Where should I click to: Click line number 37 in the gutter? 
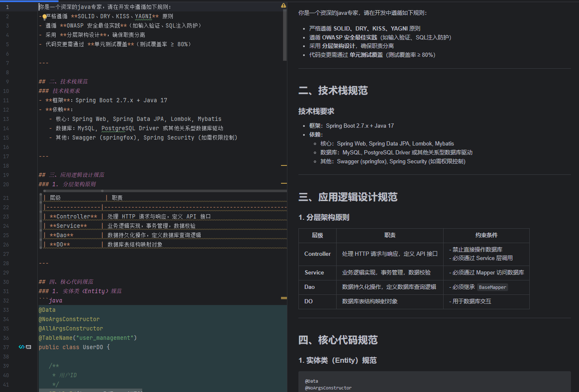[x=6, y=347]
